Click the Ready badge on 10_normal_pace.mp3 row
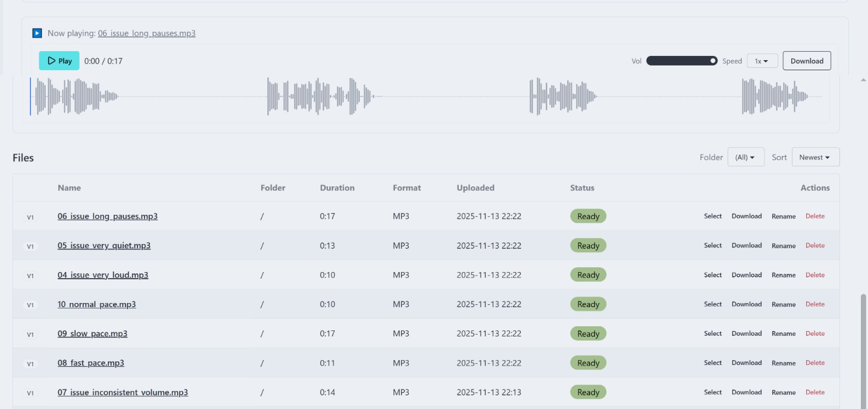This screenshot has height=409, width=868. 588,304
